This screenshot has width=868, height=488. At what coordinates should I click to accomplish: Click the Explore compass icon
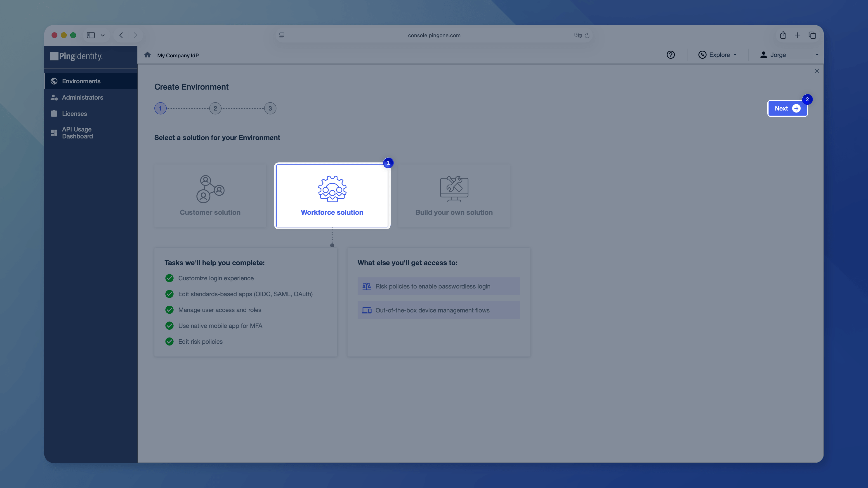702,54
